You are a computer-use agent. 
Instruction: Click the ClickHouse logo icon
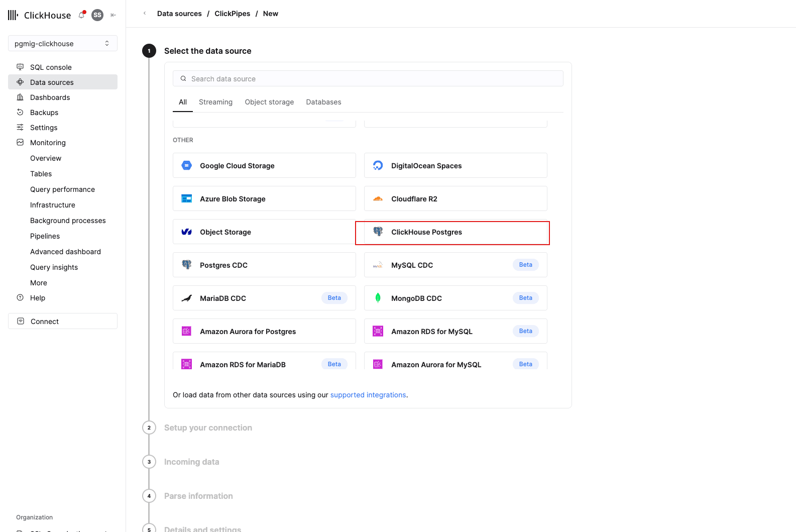pos(13,15)
